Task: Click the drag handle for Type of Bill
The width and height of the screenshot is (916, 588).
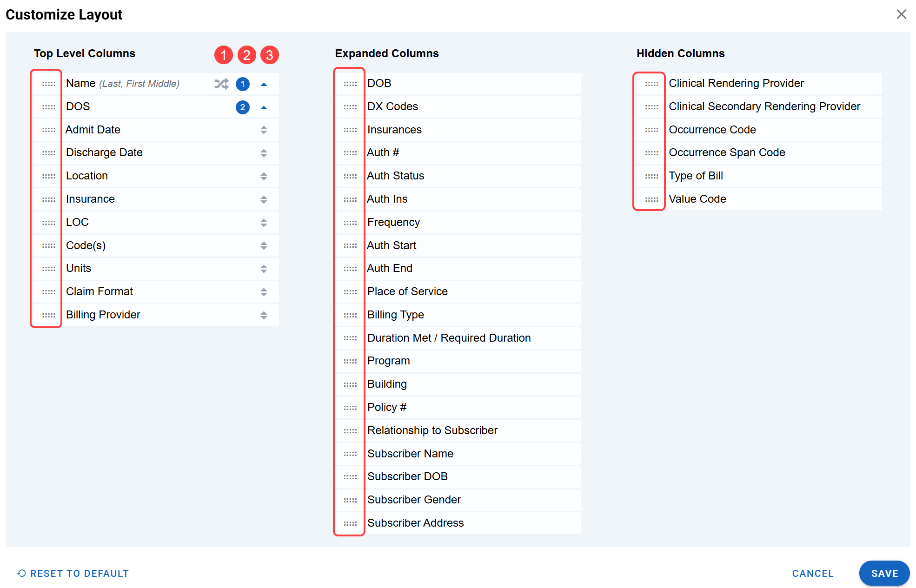Action: (651, 176)
